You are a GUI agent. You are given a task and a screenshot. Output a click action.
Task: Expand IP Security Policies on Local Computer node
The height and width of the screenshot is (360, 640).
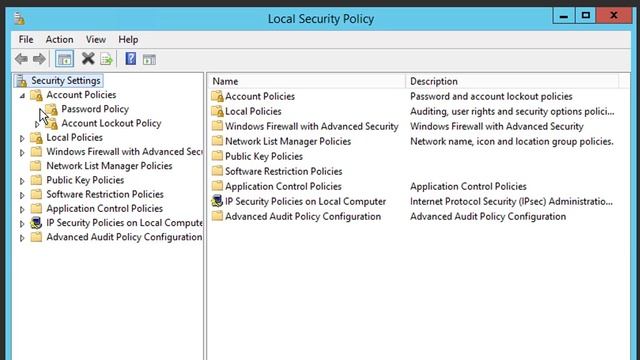click(22, 224)
